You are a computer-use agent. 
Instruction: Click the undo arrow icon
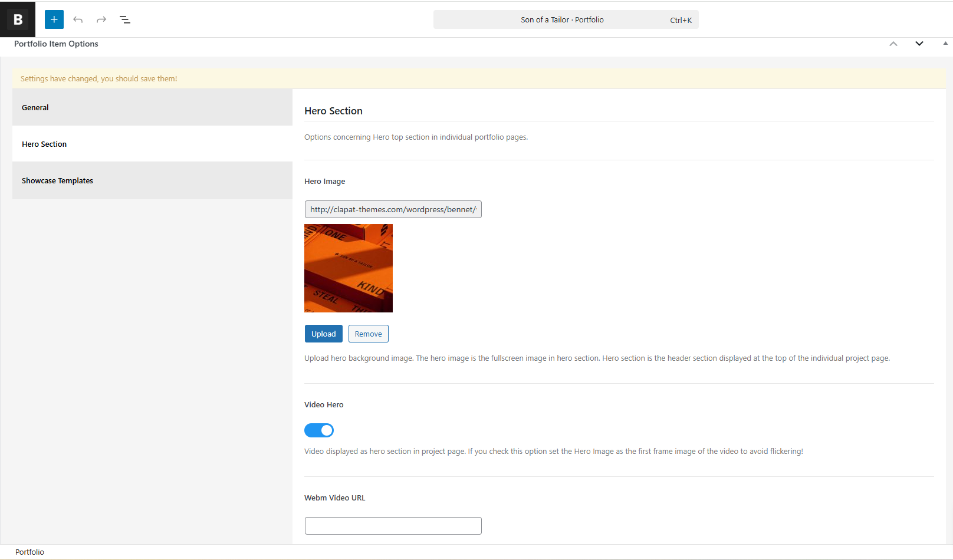(78, 19)
